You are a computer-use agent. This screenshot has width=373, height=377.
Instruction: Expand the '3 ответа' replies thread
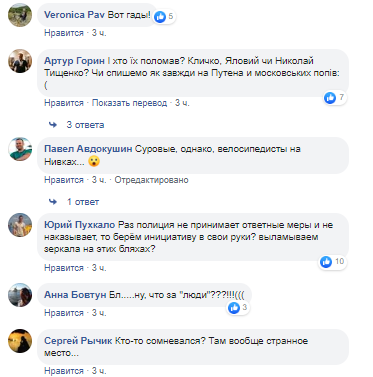coord(85,125)
